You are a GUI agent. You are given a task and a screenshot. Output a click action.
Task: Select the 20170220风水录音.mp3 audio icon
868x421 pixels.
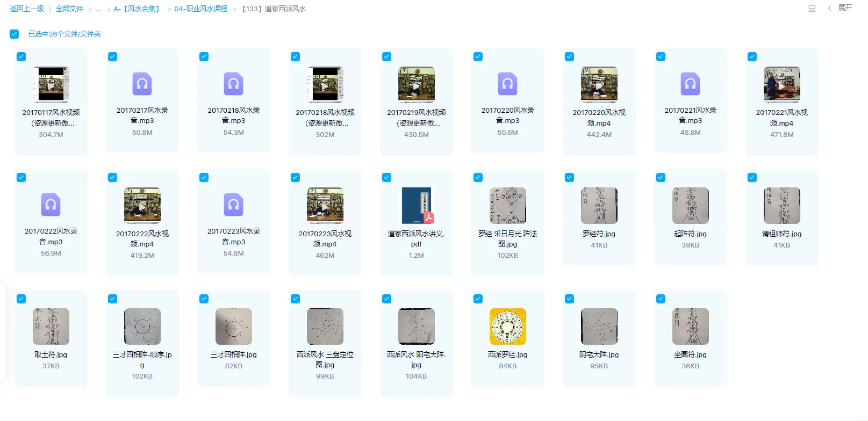507,84
